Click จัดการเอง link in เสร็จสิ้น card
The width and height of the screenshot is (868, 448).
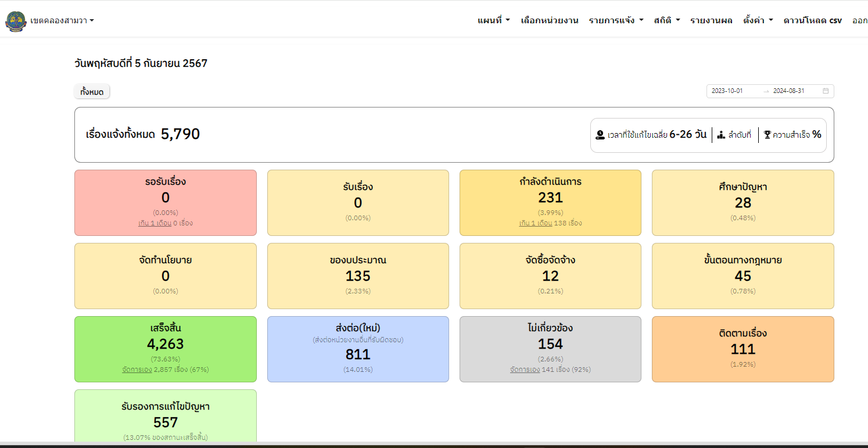[137, 370]
